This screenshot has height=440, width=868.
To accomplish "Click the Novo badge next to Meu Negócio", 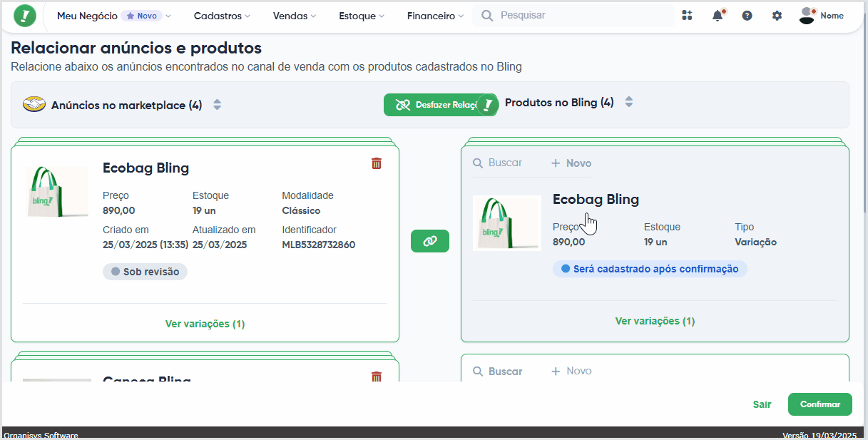I will [142, 16].
